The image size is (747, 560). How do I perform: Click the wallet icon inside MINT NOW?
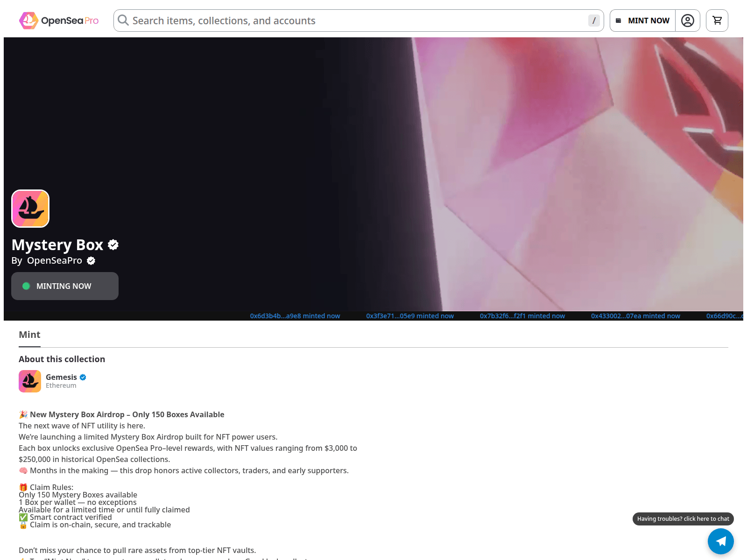[x=619, y=20]
